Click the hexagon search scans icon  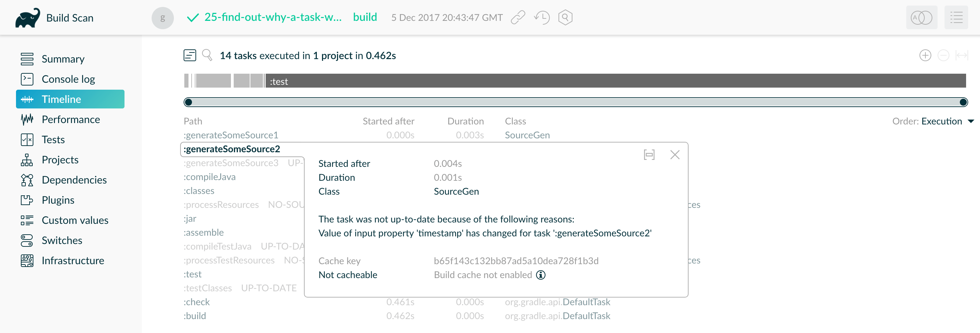click(x=565, y=17)
